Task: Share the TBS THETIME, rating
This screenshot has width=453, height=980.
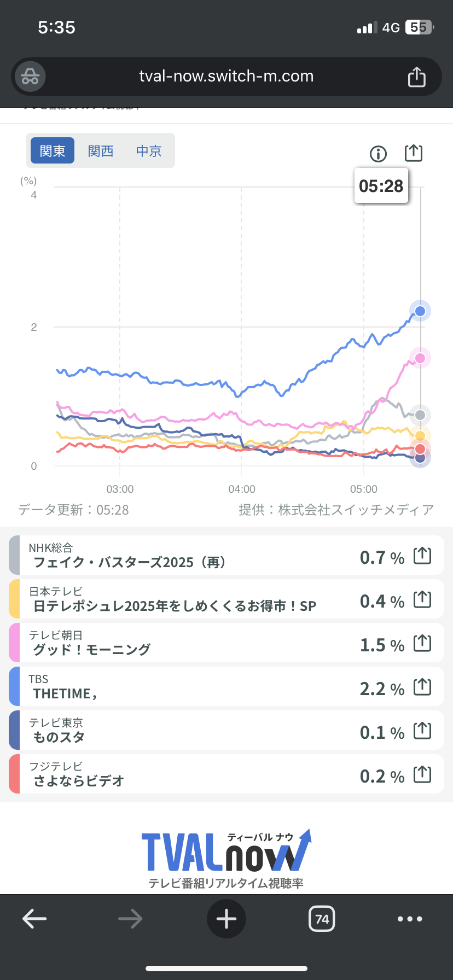Action: point(422,687)
